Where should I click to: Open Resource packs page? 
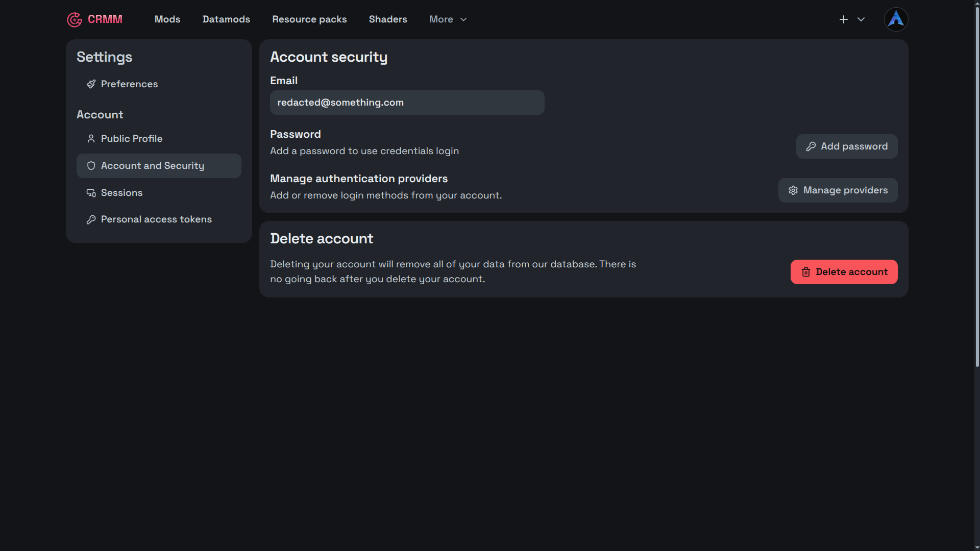point(309,19)
